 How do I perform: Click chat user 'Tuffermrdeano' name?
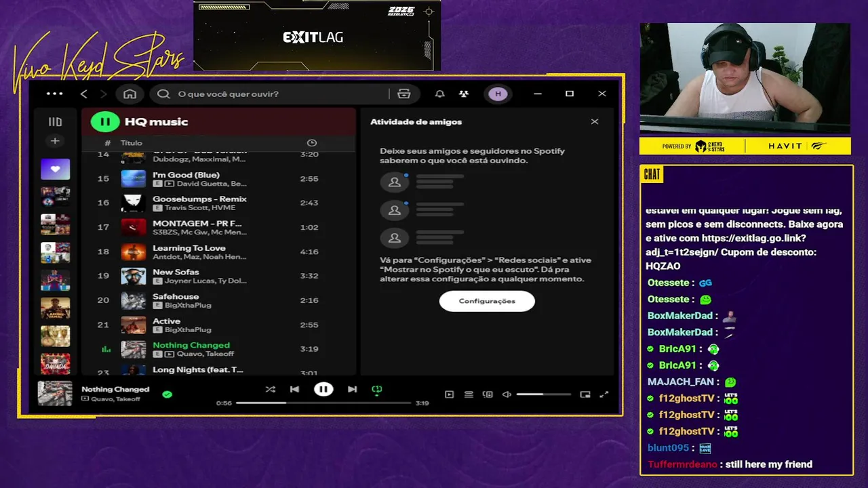pos(682,464)
